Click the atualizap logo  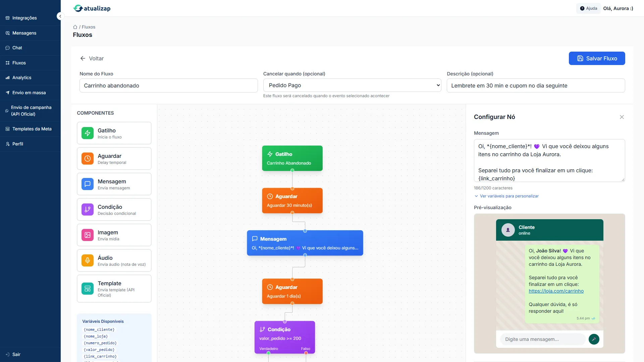pos(92,8)
